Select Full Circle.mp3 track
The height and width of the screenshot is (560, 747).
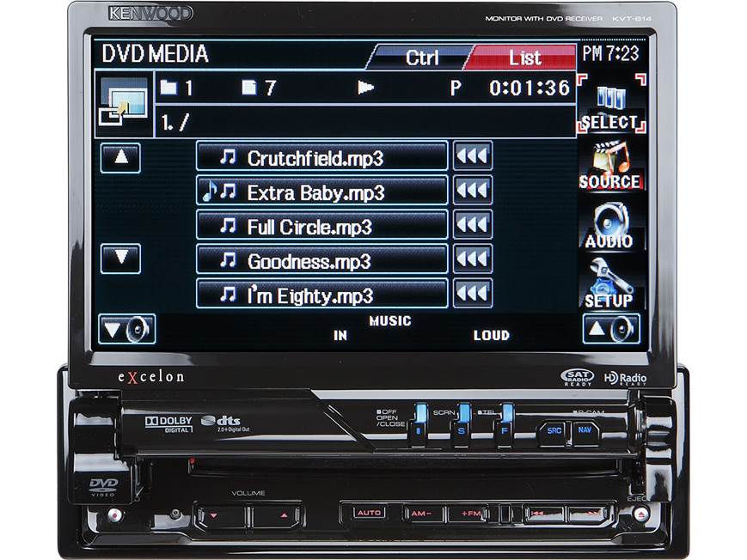322,225
